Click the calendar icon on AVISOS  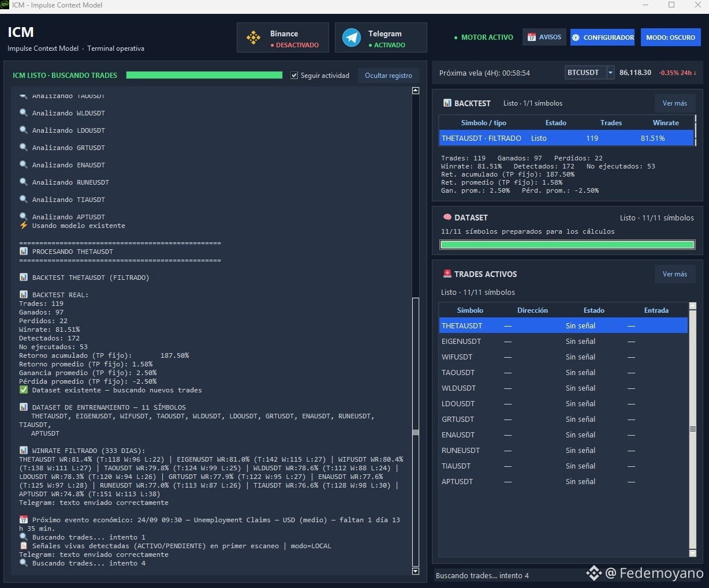click(531, 37)
